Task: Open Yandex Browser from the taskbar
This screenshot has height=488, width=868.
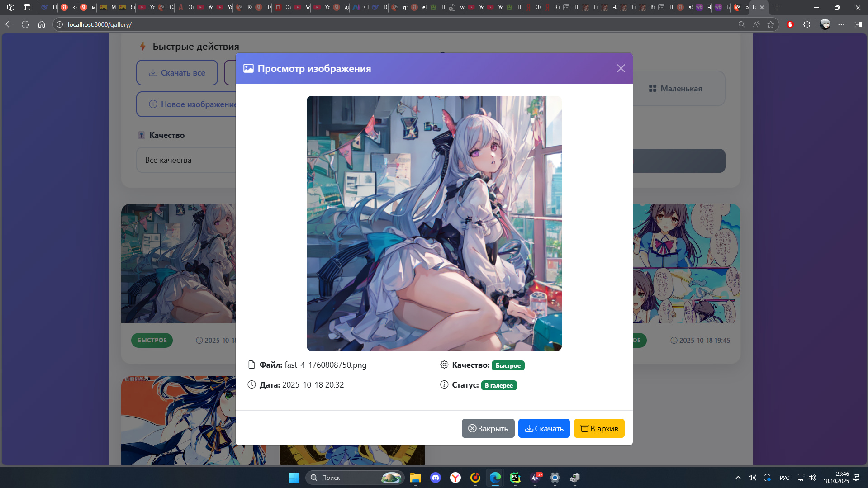Action: click(455, 478)
